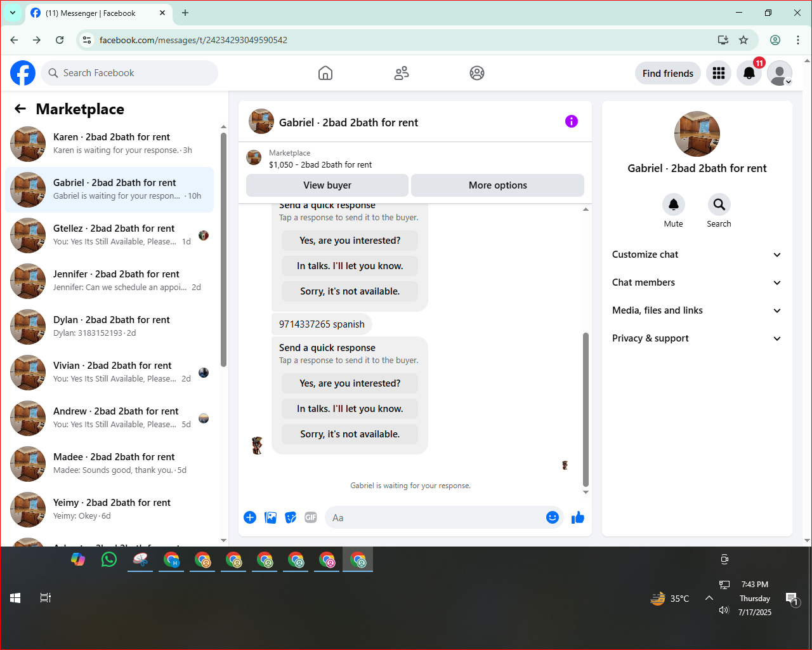Open the Windows Start menu

tap(16, 597)
